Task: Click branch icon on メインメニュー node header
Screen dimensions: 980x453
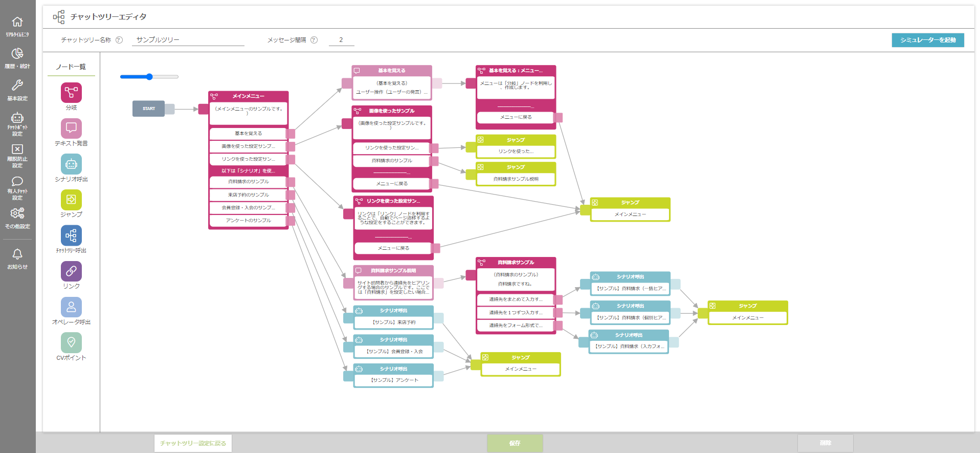Action: pos(214,96)
